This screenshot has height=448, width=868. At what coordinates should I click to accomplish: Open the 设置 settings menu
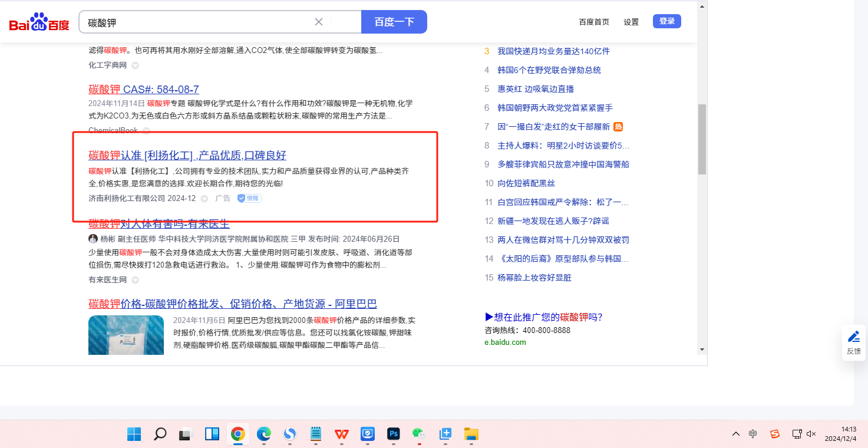(631, 22)
